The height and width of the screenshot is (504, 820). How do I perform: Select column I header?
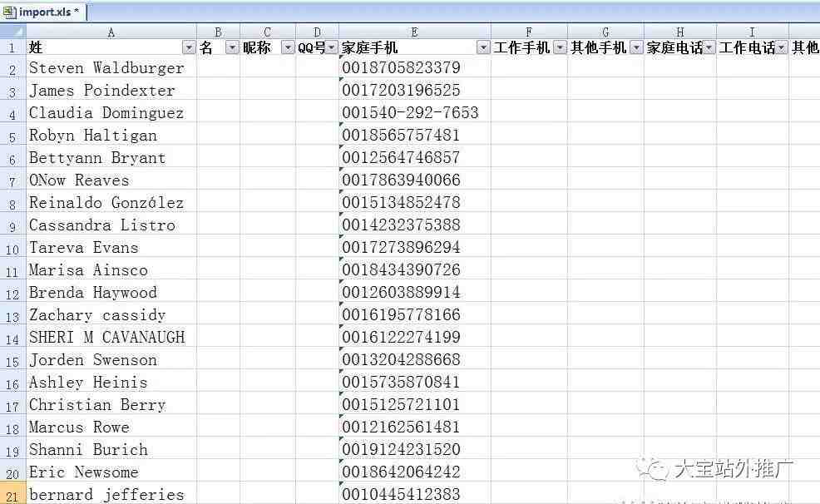coord(752,32)
